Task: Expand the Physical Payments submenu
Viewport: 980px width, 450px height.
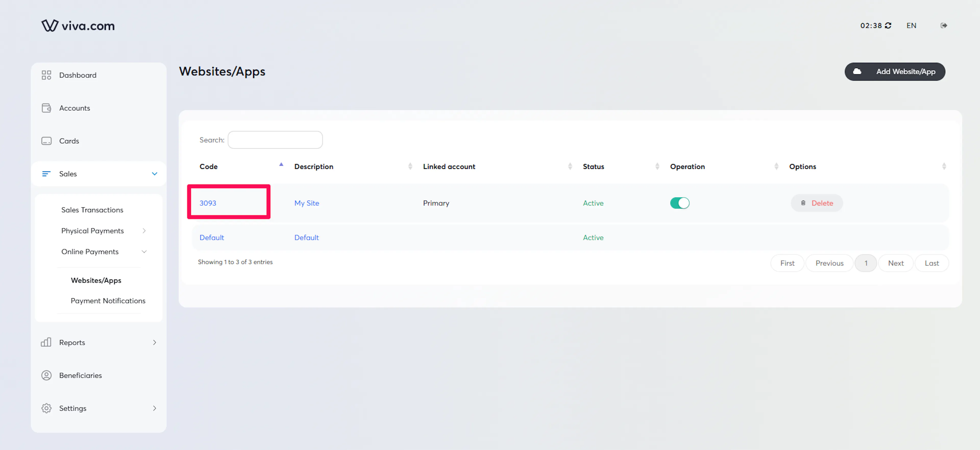Action: click(144, 231)
